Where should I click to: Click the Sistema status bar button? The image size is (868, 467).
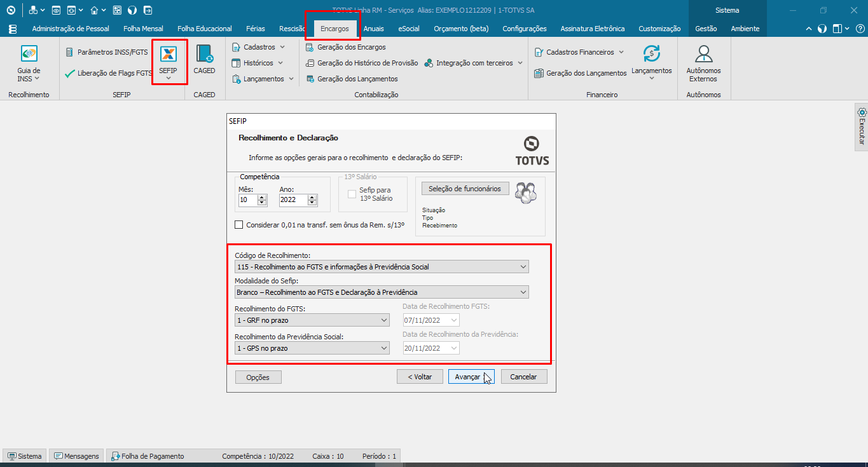[x=25, y=456]
